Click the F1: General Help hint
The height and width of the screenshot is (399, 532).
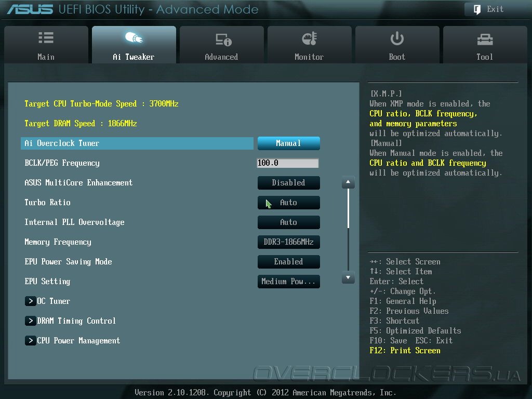[x=403, y=301]
